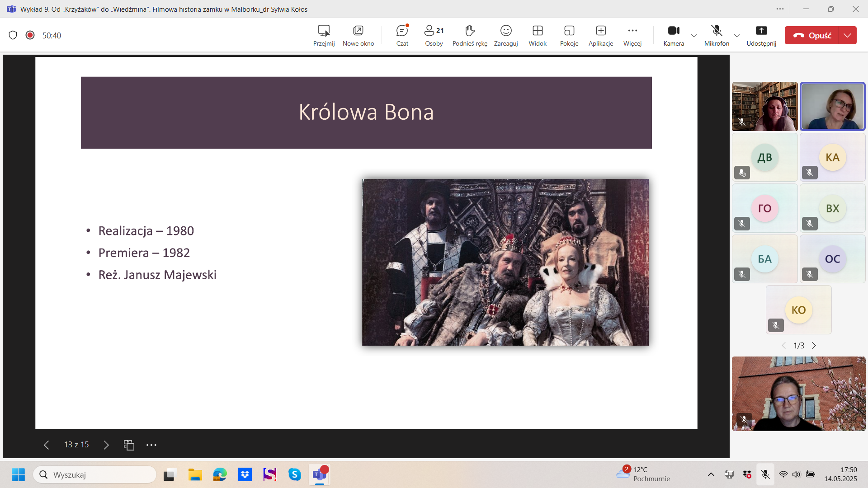The image size is (868, 488).
Task: Share screen with Udostępnij
Action: click(x=761, y=35)
